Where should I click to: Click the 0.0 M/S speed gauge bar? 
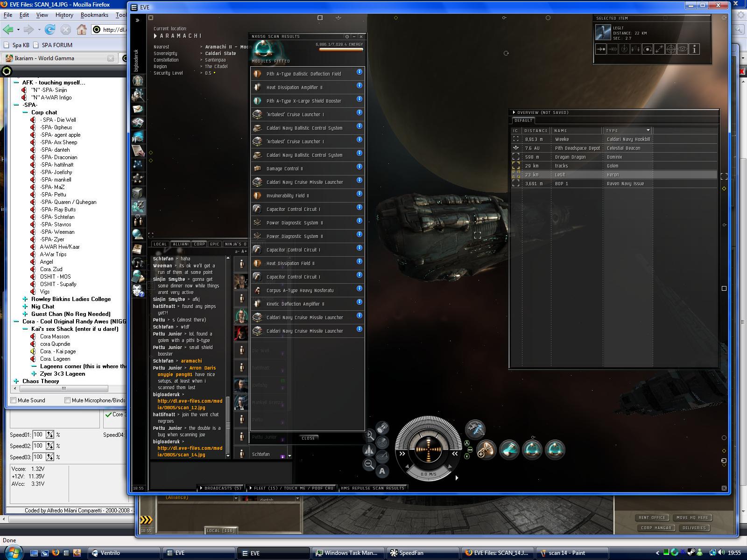click(x=429, y=474)
